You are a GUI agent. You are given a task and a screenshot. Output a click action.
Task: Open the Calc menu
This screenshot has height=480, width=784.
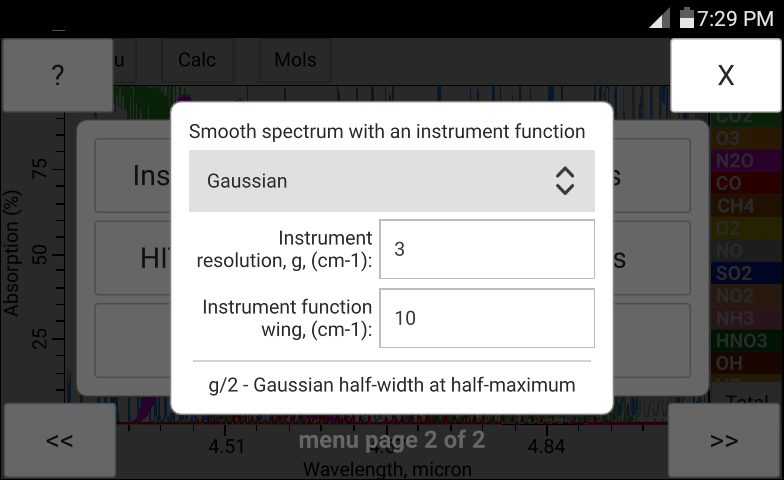click(x=197, y=60)
